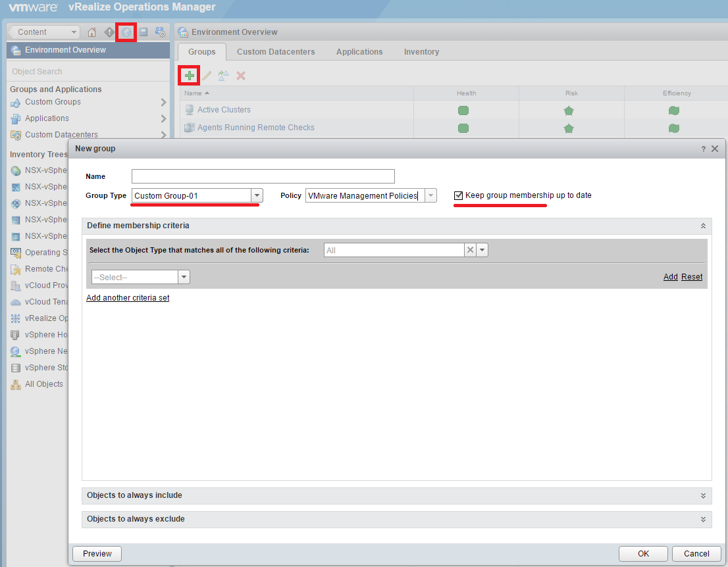The image size is (728, 567).
Task: Open the Policy dropdown arrow
Action: (430, 195)
